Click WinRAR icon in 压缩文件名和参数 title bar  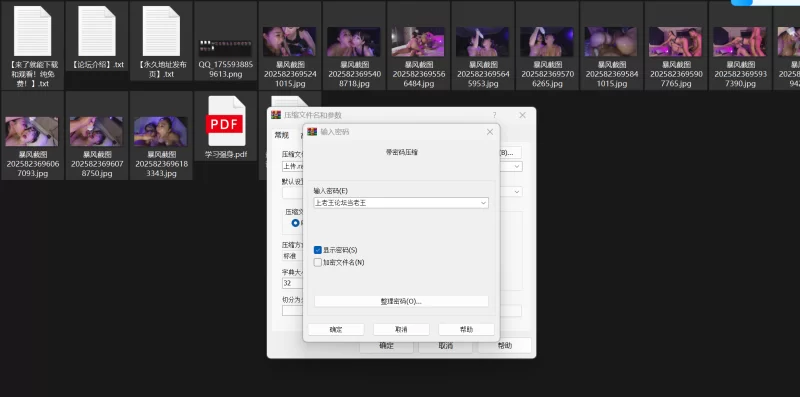(x=276, y=115)
